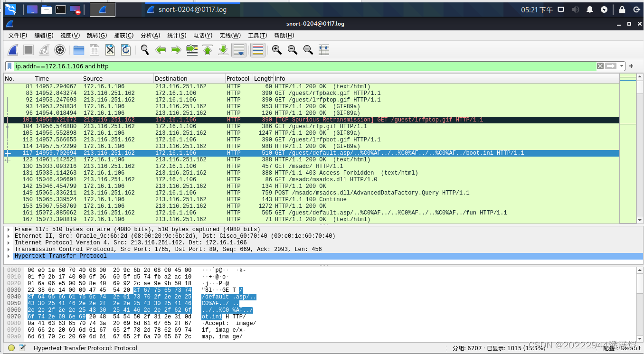This screenshot has height=354, width=644.
Task: Click the stop capture square icon
Action: click(x=28, y=50)
